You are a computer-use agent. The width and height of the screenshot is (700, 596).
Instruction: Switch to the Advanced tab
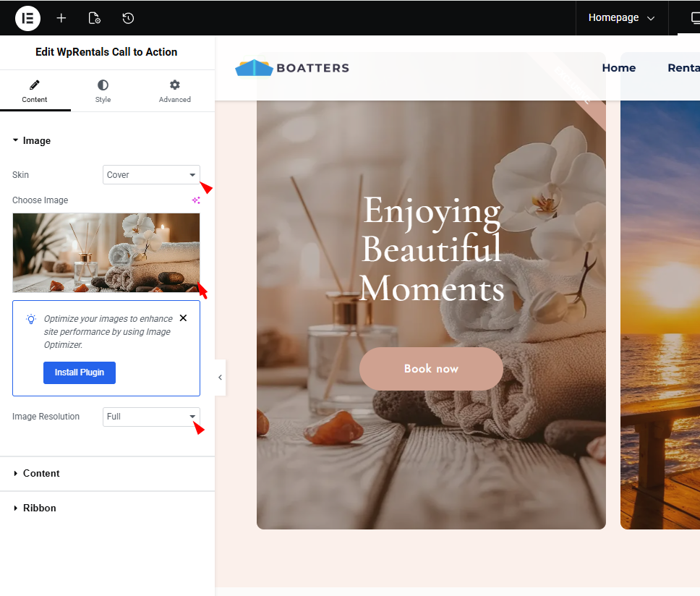pos(174,91)
